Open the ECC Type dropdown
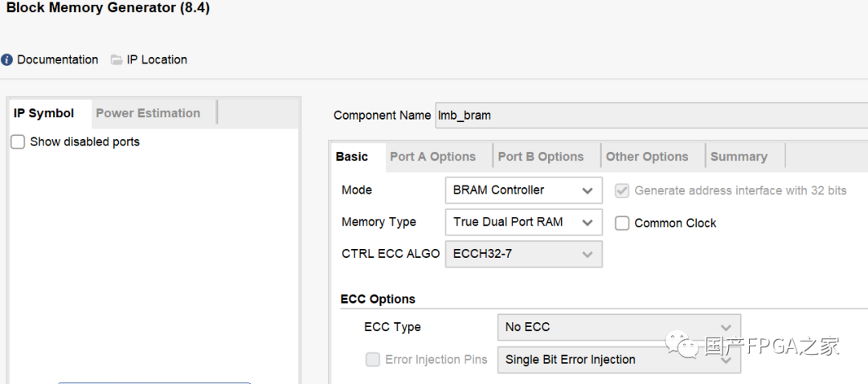Viewport: 868px width, 384px height. (x=618, y=327)
